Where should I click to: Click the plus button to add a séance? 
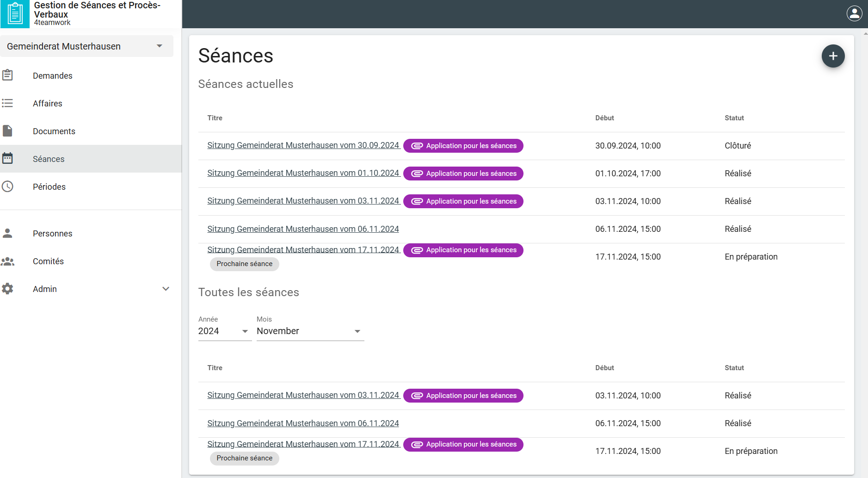pos(833,56)
